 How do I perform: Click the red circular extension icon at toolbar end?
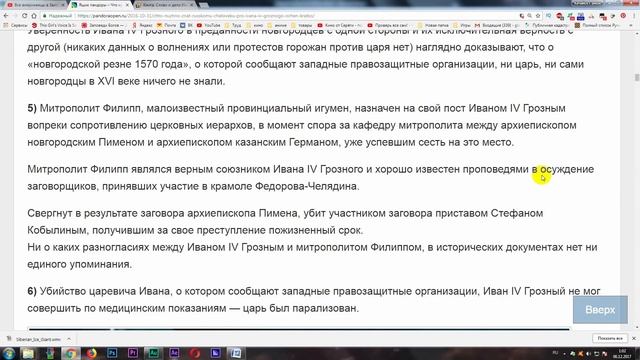coord(623,16)
